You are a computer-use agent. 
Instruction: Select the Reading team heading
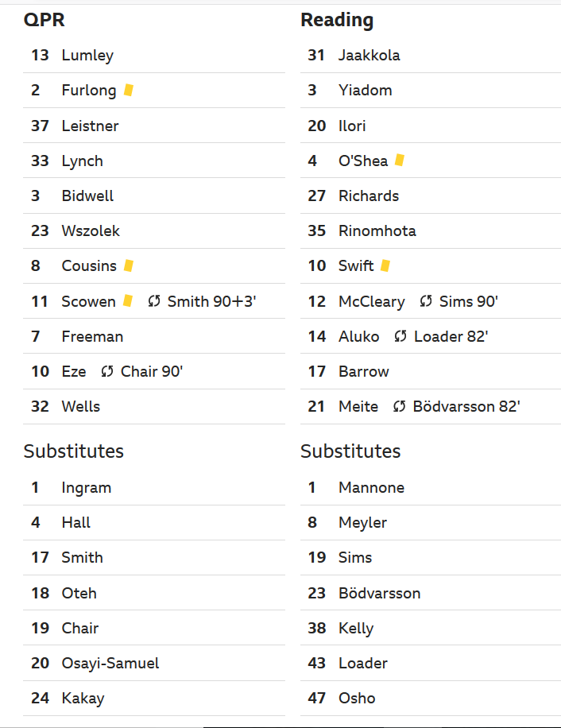(337, 20)
